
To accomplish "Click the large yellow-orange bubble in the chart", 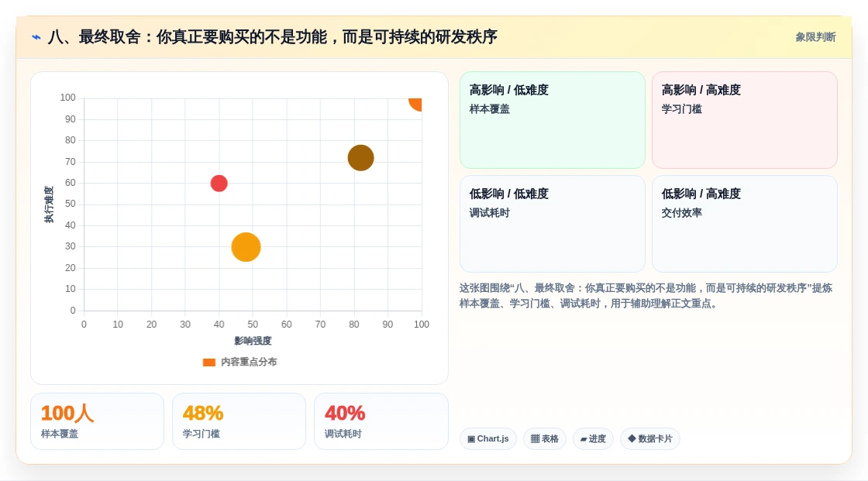I will pyautogui.click(x=246, y=247).
